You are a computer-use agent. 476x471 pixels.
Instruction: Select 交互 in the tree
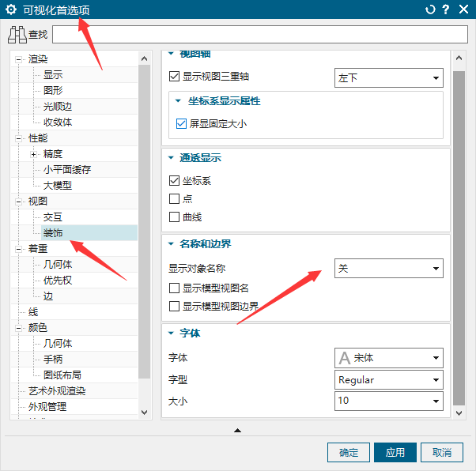click(53, 217)
